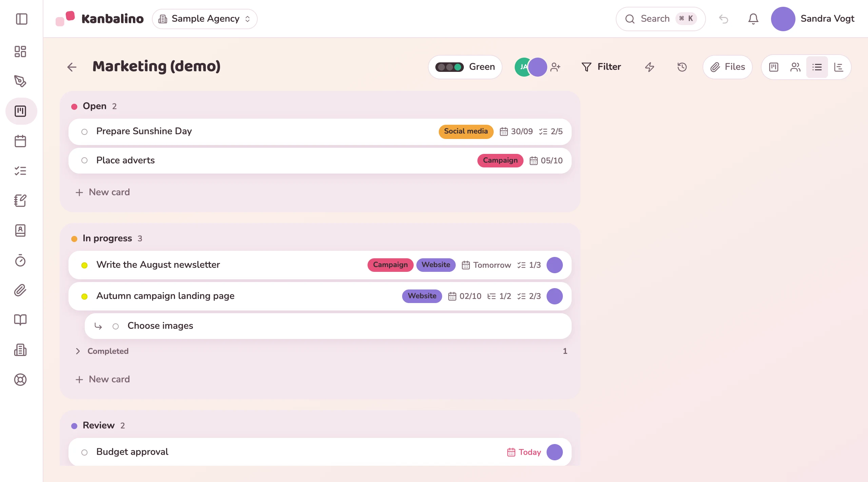Focus the Search field
This screenshot has width=868, height=482.
click(660, 19)
